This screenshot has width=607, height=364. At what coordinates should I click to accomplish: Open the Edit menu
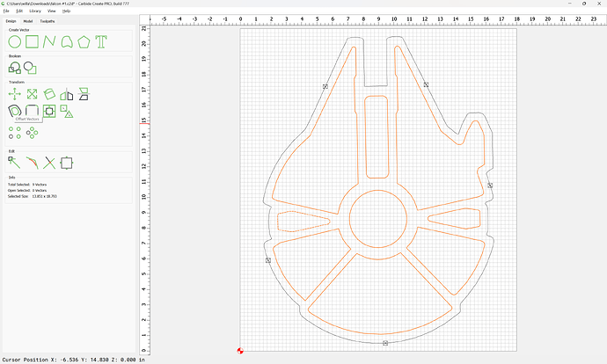[x=19, y=11]
